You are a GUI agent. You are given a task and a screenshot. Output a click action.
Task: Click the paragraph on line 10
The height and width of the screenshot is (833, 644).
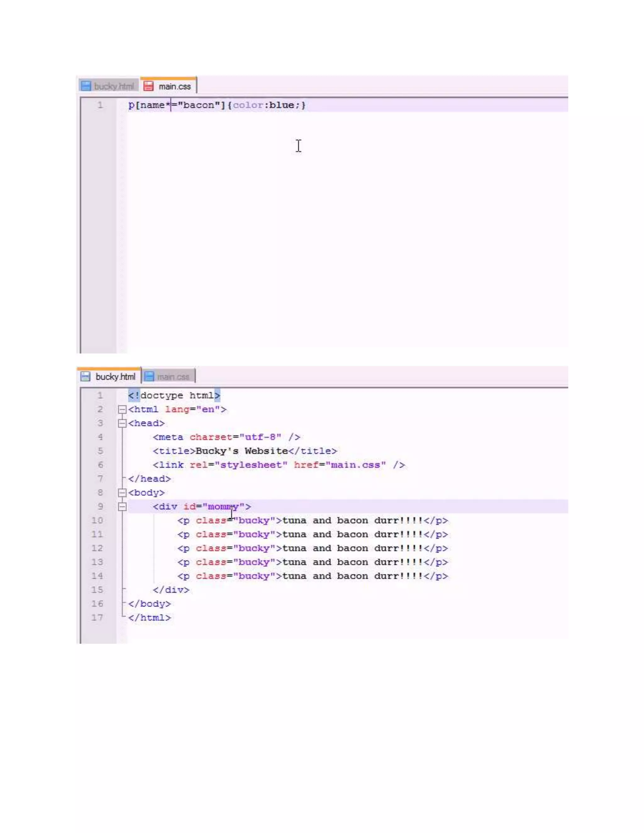click(313, 521)
